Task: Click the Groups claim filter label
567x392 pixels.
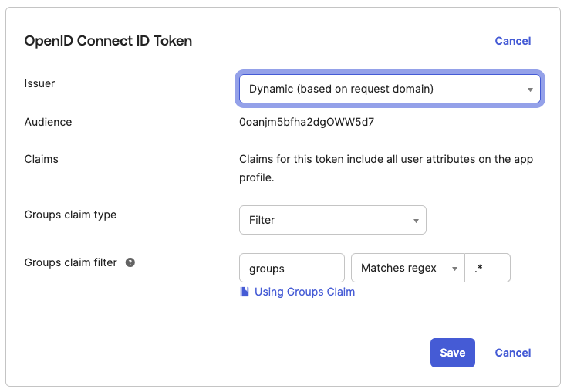Action: 70,262
